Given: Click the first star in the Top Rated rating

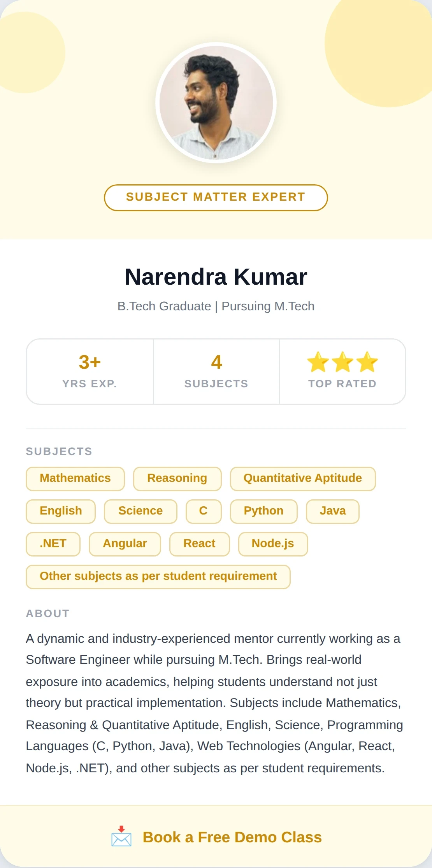Looking at the screenshot, I should click(318, 362).
